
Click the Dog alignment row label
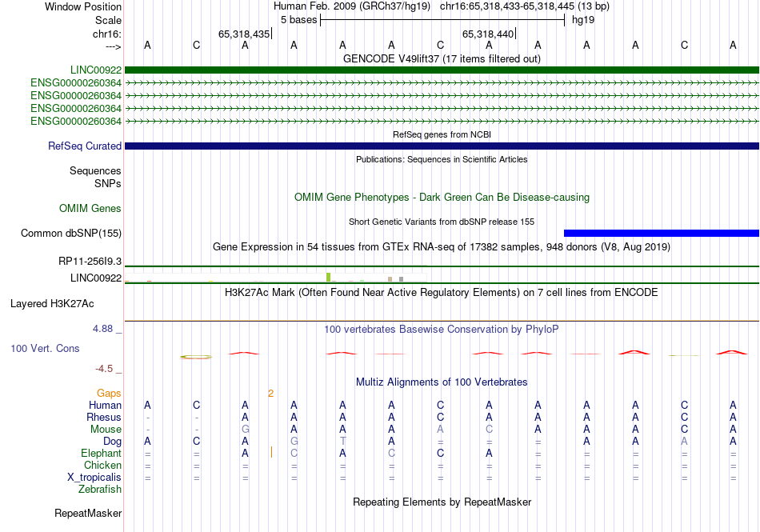pos(112,442)
